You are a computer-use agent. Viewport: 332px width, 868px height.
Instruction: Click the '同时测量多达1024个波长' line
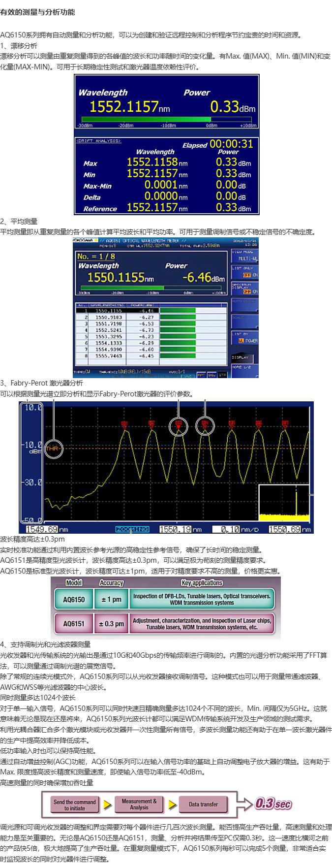click(38, 698)
